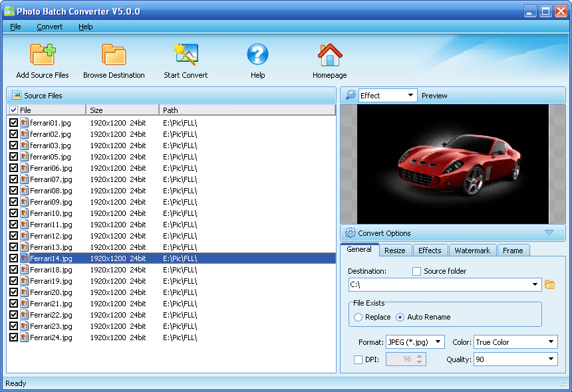Click the Add Source Files icon
This screenshot has height=392, width=572.
click(43, 54)
